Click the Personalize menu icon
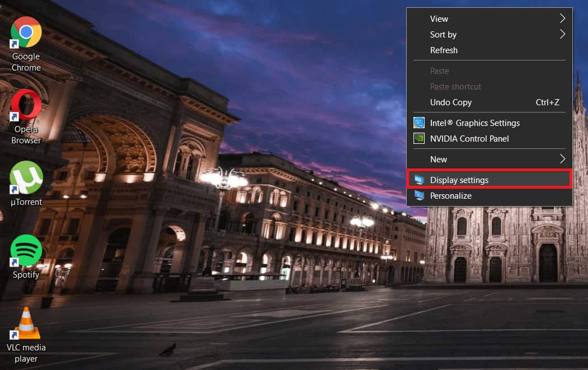 [x=419, y=195]
